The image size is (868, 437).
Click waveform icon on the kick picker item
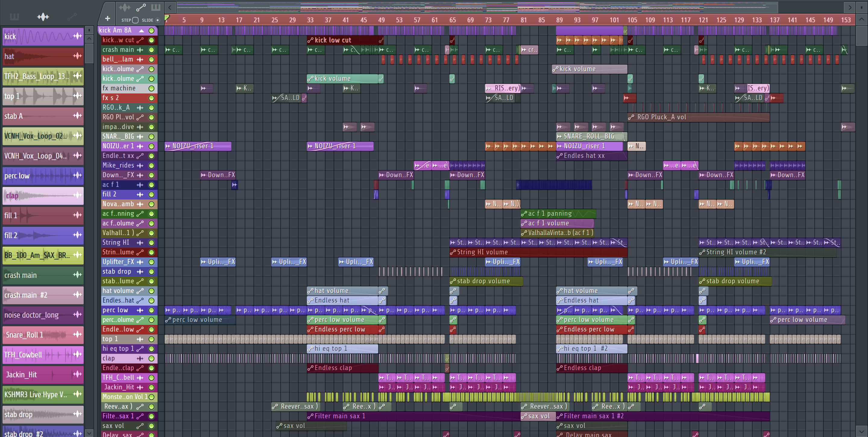click(77, 36)
